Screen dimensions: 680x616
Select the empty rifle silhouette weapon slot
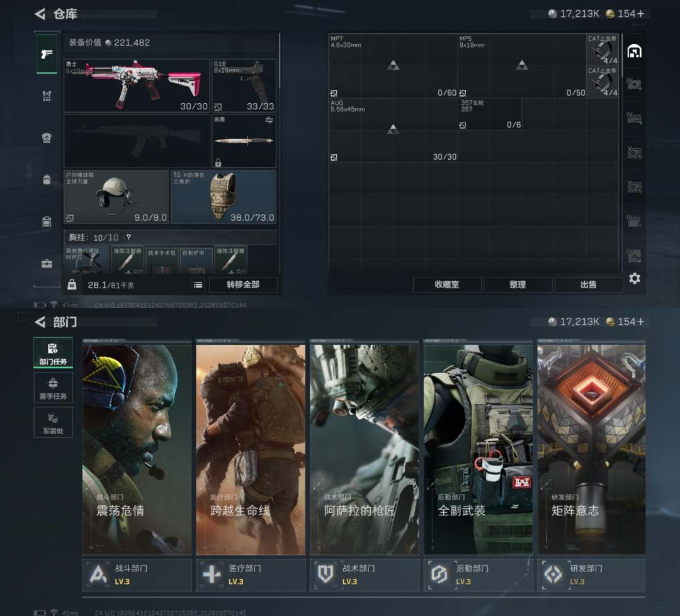(137, 141)
